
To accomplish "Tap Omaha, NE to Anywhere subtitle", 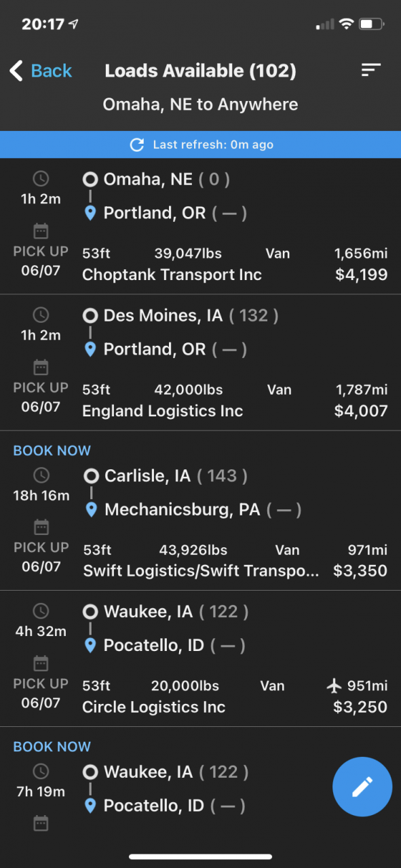I will (x=200, y=104).
